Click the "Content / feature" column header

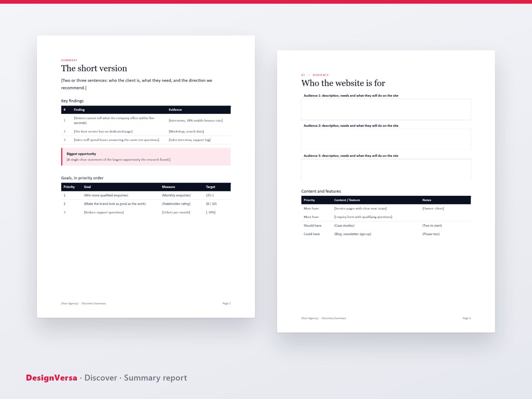[x=347, y=200]
